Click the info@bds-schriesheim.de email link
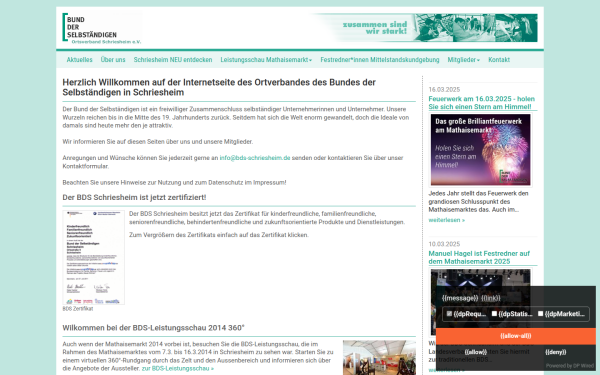Image resolution: width=600 pixels, height=375 pixels. tap(255, 158)
